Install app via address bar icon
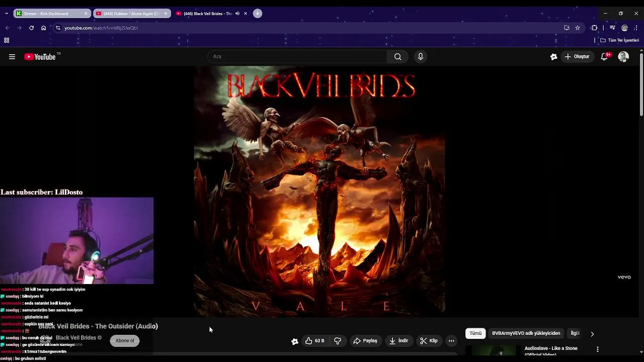 point(567,28)
